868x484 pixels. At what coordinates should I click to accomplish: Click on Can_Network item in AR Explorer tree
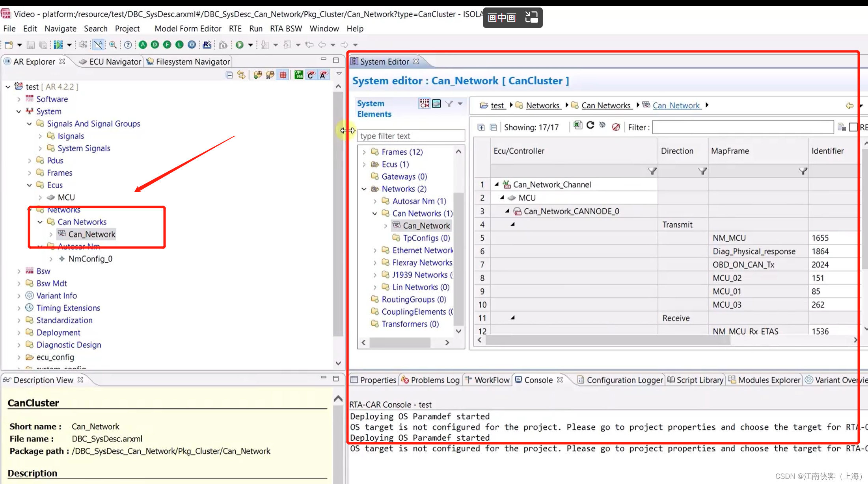[92, 234]
